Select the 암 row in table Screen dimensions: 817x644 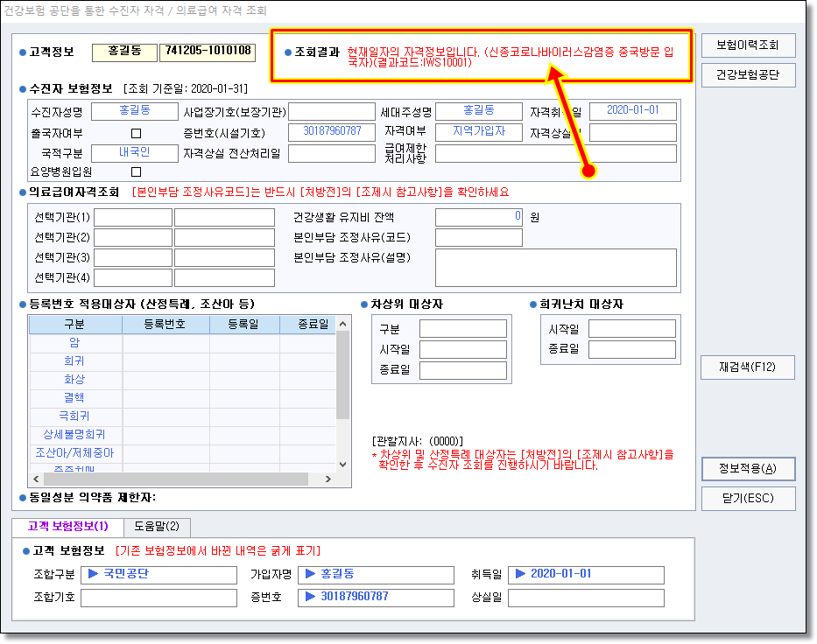point(74,343)
